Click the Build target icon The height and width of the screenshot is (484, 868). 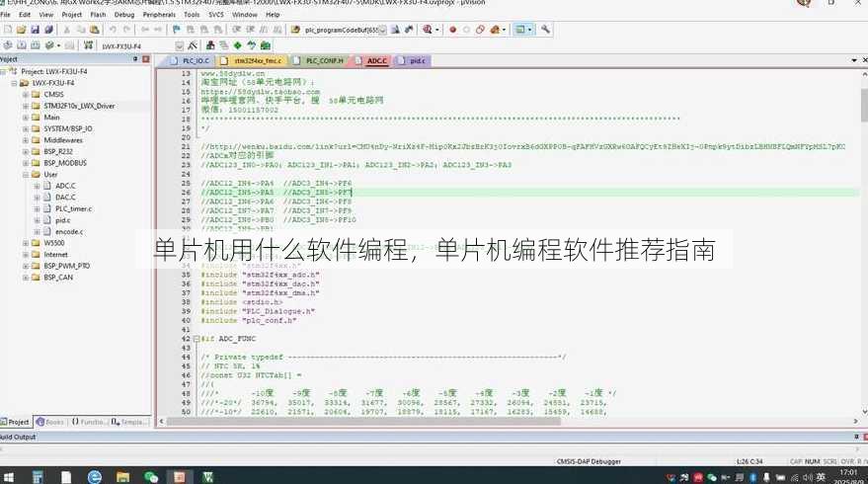[22, 45]
